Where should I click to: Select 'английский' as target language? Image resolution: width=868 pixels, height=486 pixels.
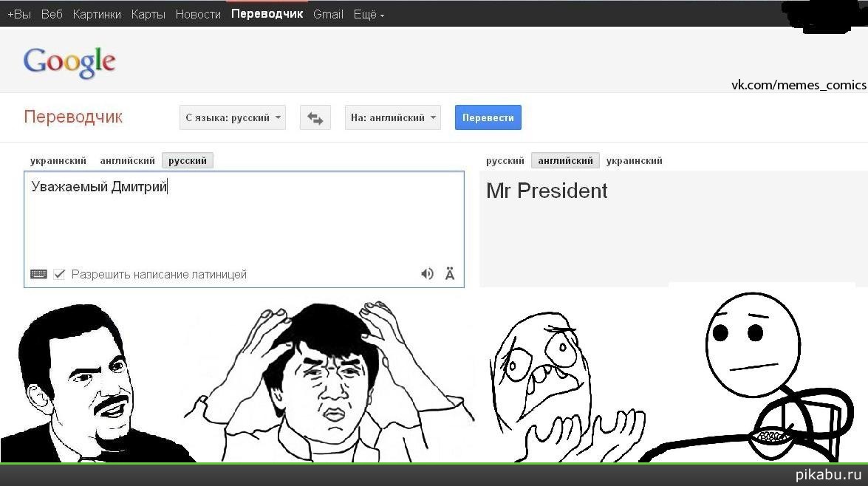coord(565,160)
